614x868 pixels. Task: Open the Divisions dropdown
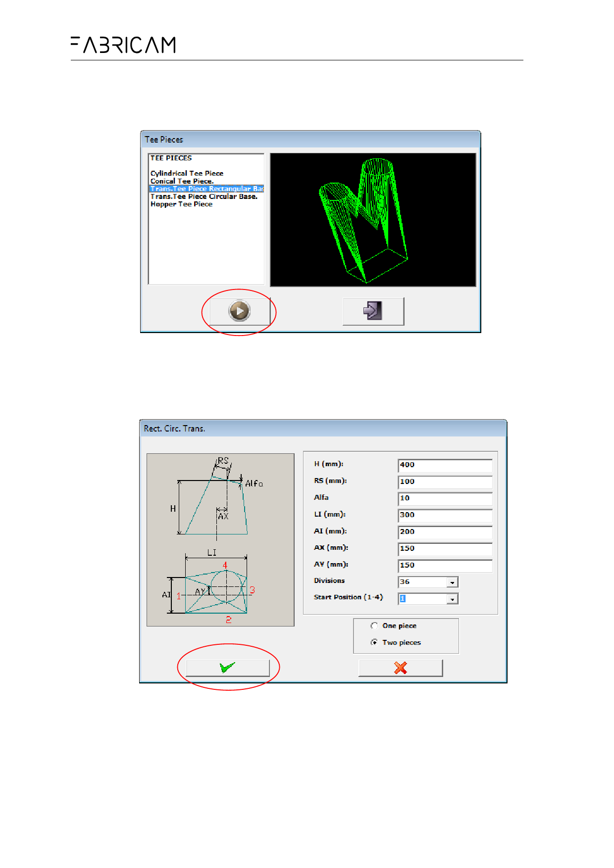[x=452, y=582]
